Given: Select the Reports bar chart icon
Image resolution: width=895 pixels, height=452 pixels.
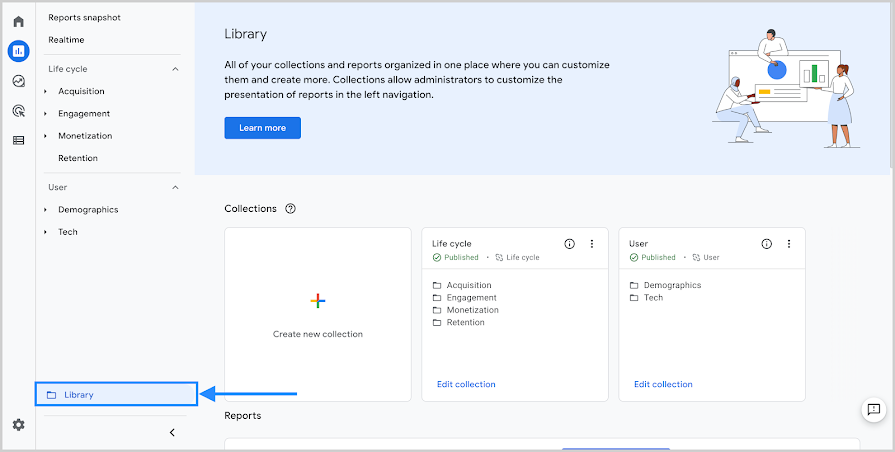Looking at the screenshot, I should click(x=18, y=51).
